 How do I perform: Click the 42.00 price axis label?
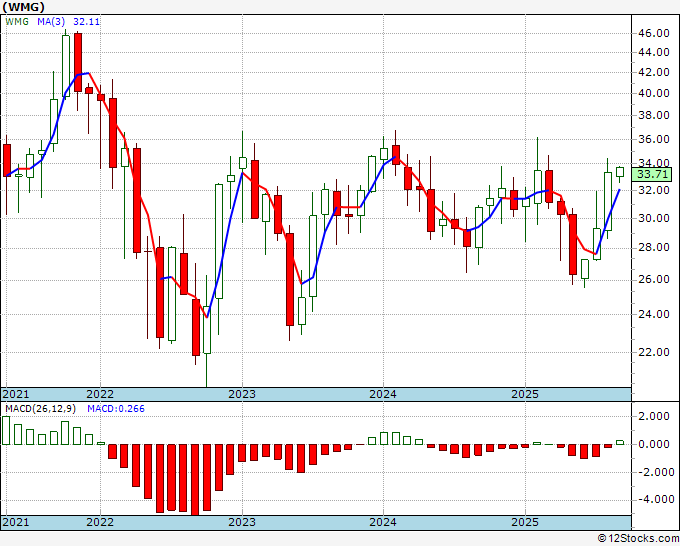point(654,72)
